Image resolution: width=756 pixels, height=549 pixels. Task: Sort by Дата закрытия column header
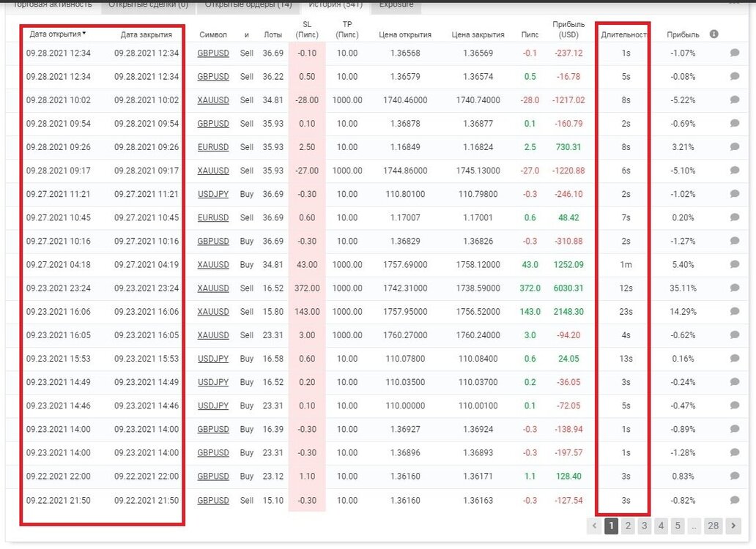click(146, 34)
